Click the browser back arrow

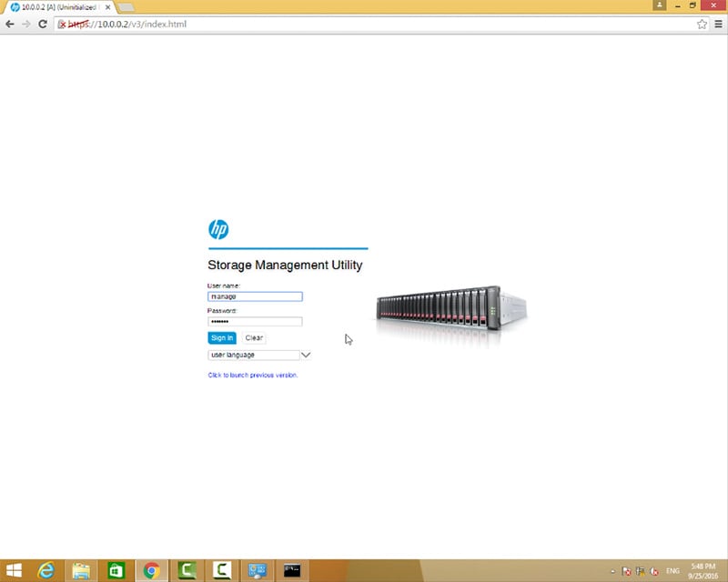point(9,24)
